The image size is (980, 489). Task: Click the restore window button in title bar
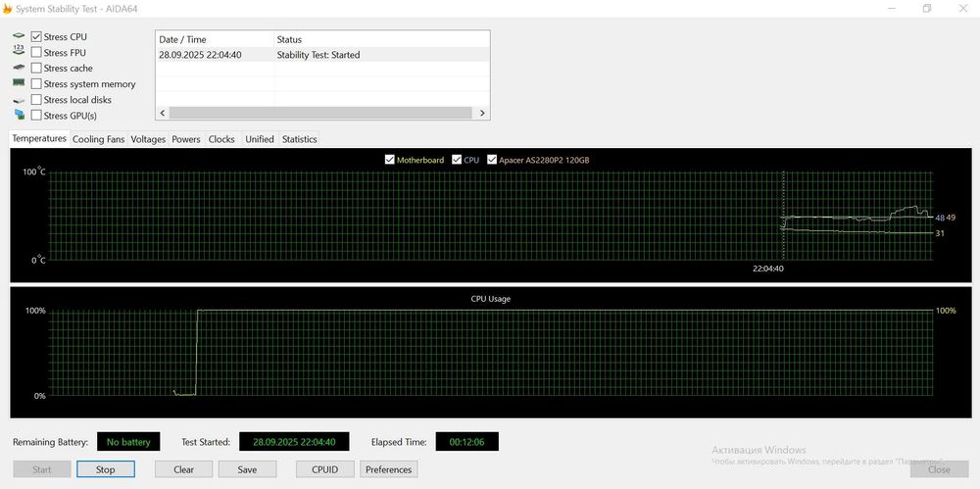[927, 8]
